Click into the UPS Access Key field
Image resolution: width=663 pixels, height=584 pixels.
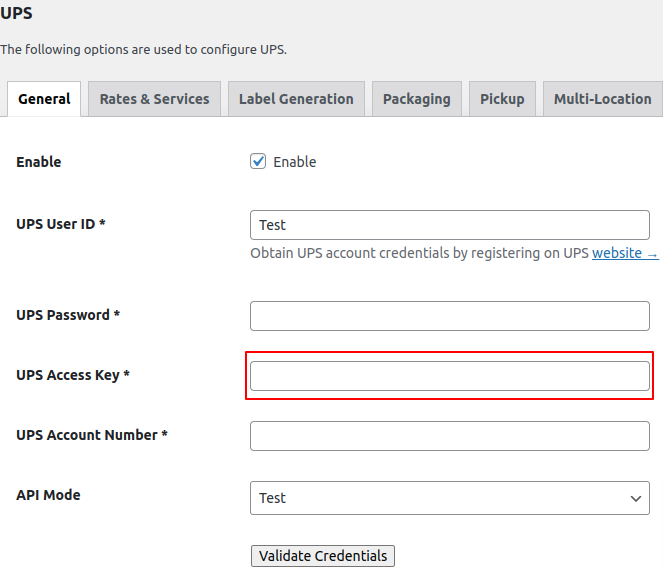449,376
